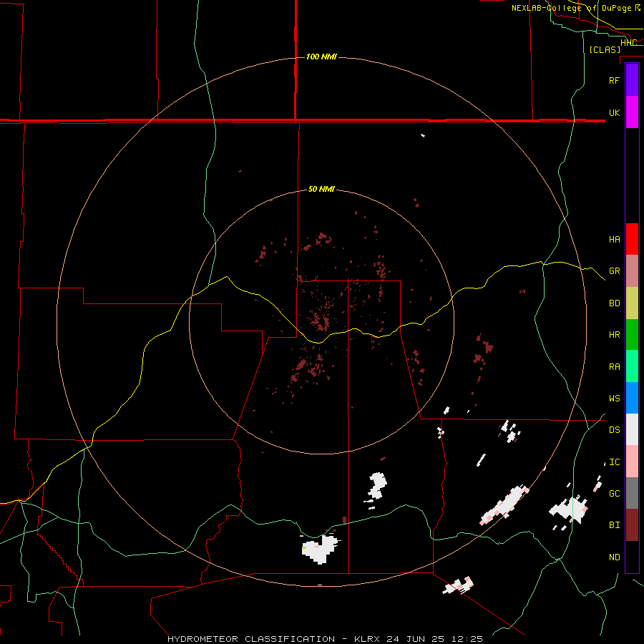Click the 50 NMI range ring label
This screenshot has height=644, width=644.
(321, 189)
